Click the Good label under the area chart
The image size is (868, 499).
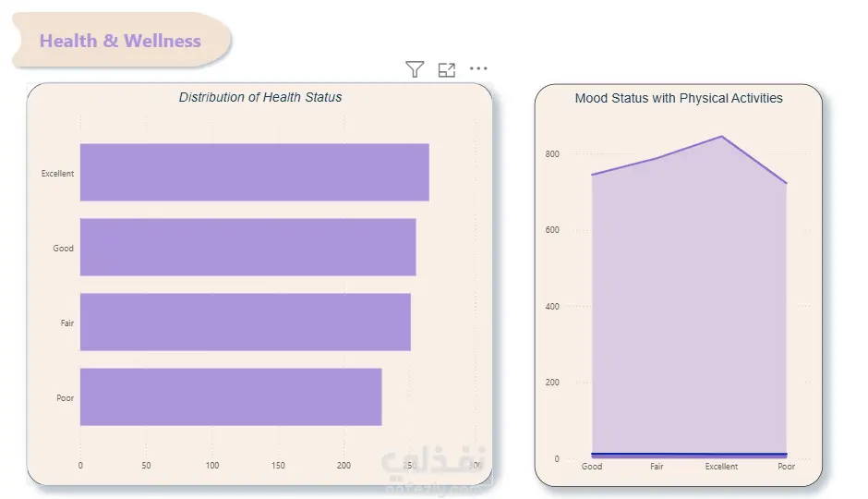click(592, 467)
